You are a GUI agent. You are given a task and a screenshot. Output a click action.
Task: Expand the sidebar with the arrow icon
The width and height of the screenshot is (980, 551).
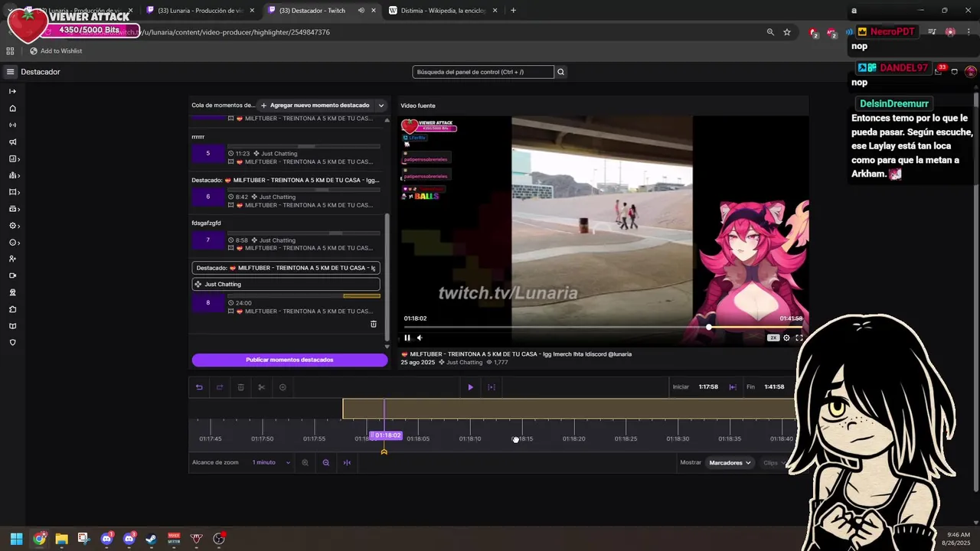point(12,91)
